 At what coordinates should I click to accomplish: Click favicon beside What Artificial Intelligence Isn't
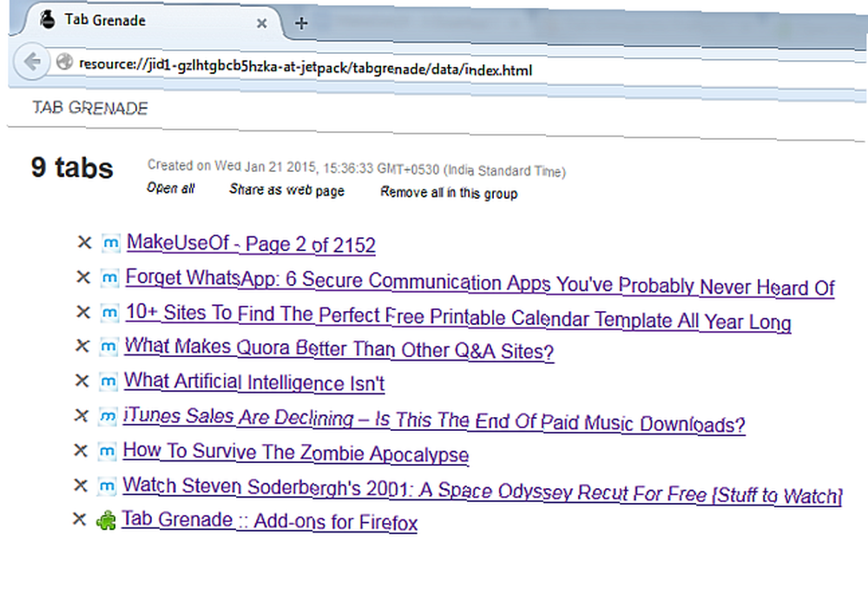108,381
